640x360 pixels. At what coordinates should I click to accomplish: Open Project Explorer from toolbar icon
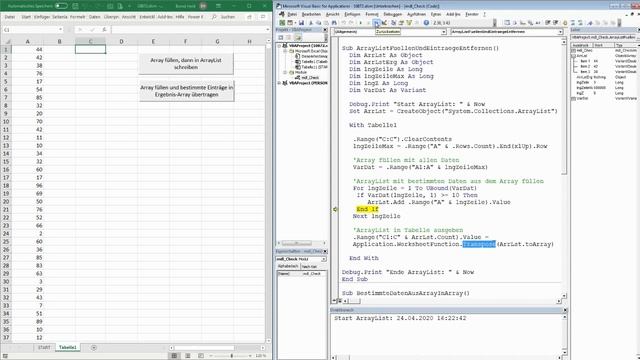[x=394, y=22]
